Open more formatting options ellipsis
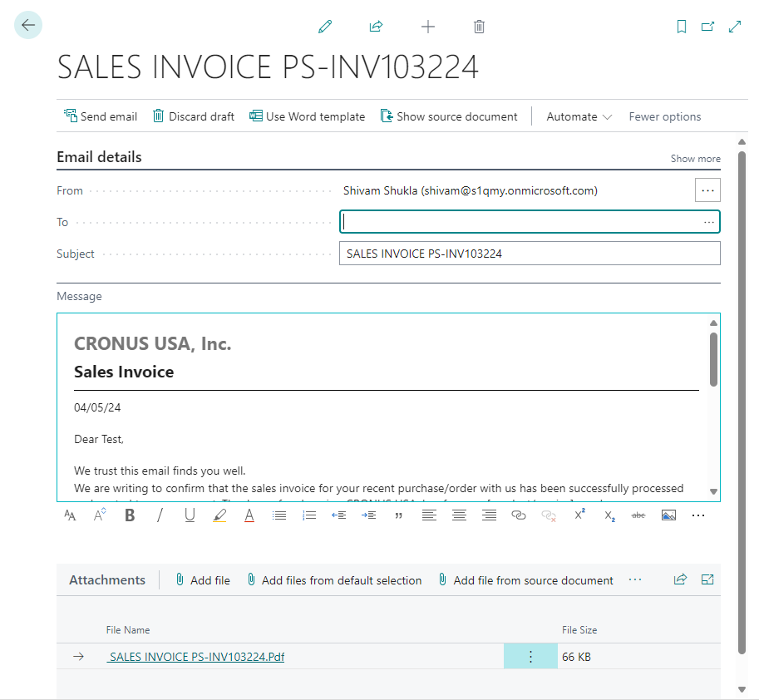 pos(698,515)
